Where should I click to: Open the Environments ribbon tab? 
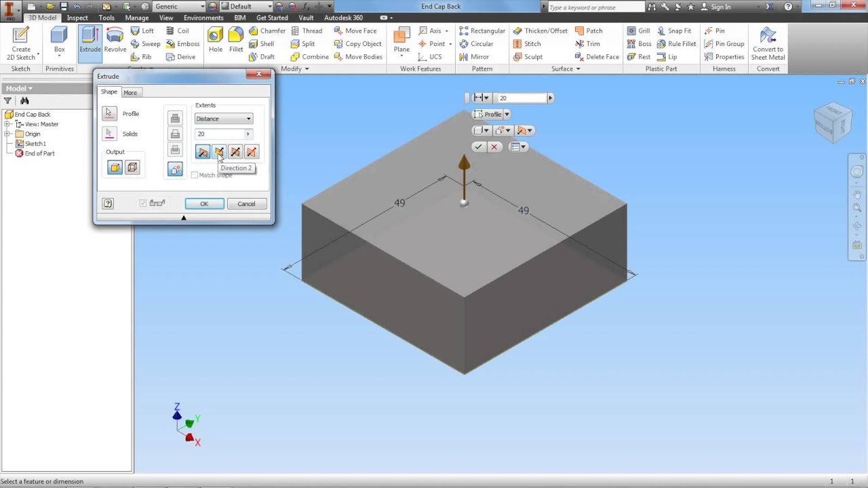coord(203,18)
